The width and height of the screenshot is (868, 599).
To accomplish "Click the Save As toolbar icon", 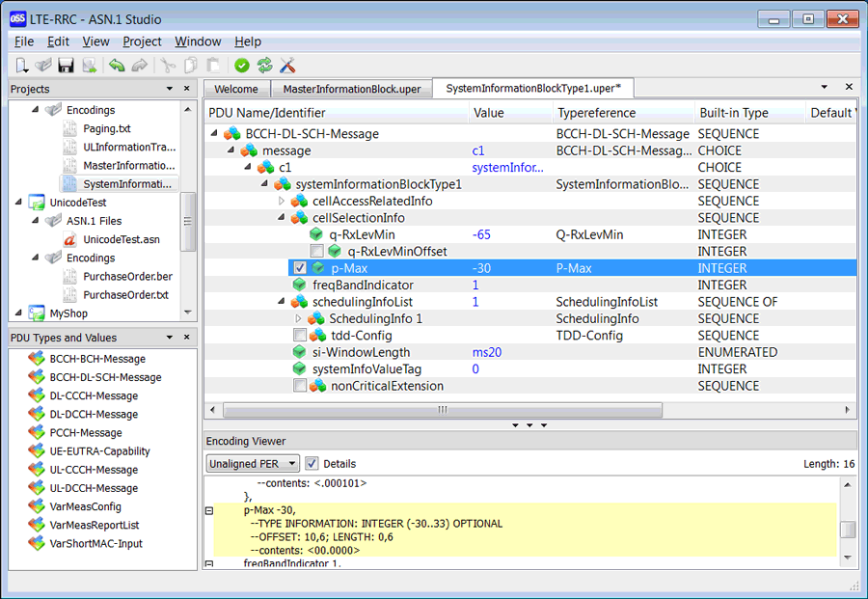I will [x=89, y=66].
